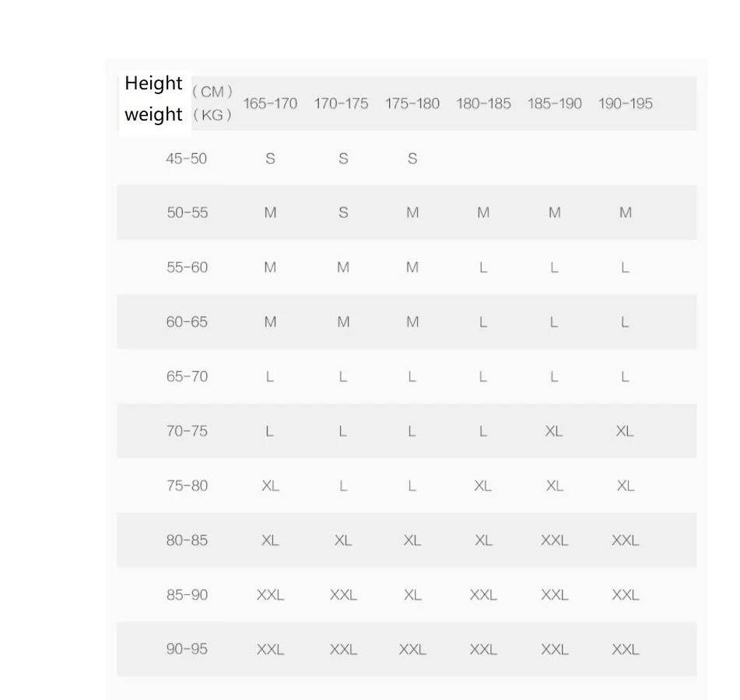Select the 85-90 weight row label
The image size is (740, 700).
(187, 595)
